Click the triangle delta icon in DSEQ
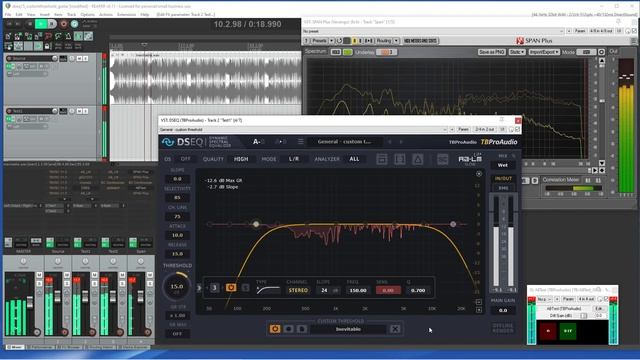The image size is (640, 360). (x=418, y=159)
